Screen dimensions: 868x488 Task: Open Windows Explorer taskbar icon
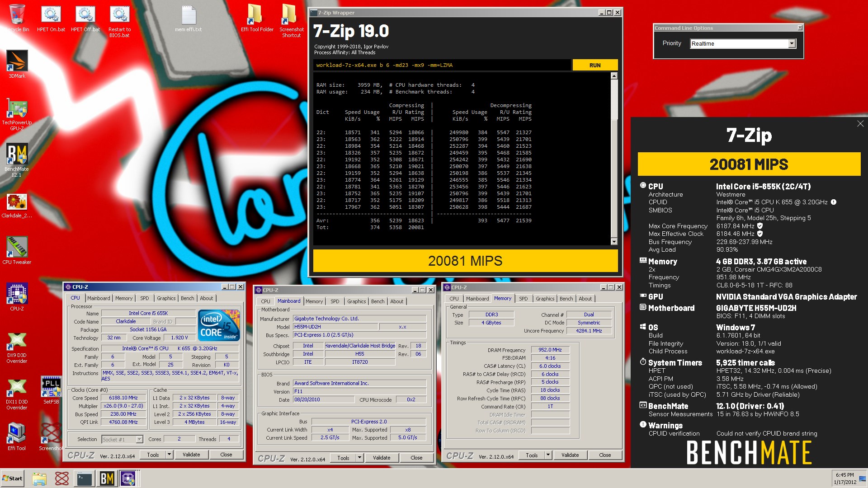tap(39, 479)
